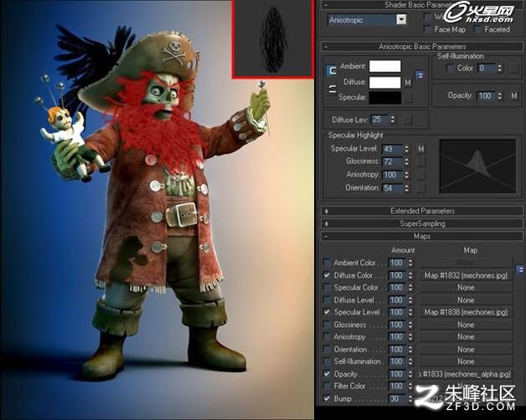Click the Glossiness highlight spinner arrows
Viewport: 526px width, 420px height.
click(x=406, y=161)
